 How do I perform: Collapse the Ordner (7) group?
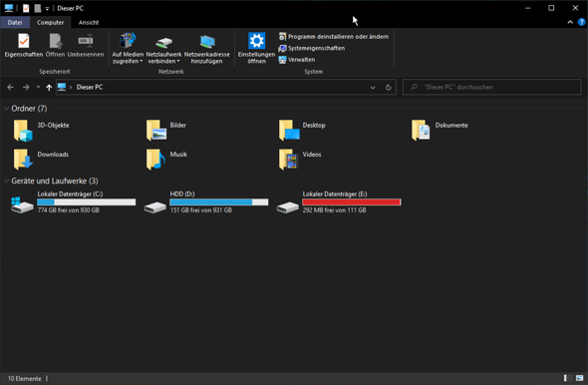tap(6, 109)
